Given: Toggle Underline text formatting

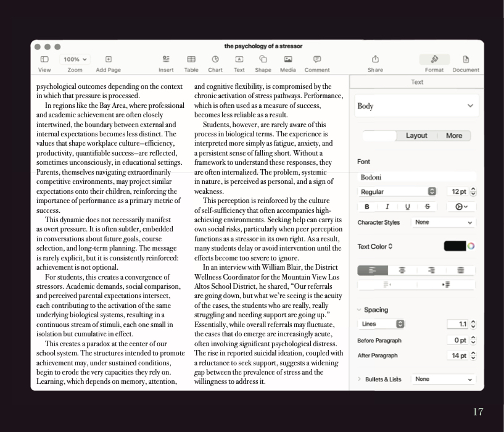Looking at the screenshot, I should coord(408,207).
